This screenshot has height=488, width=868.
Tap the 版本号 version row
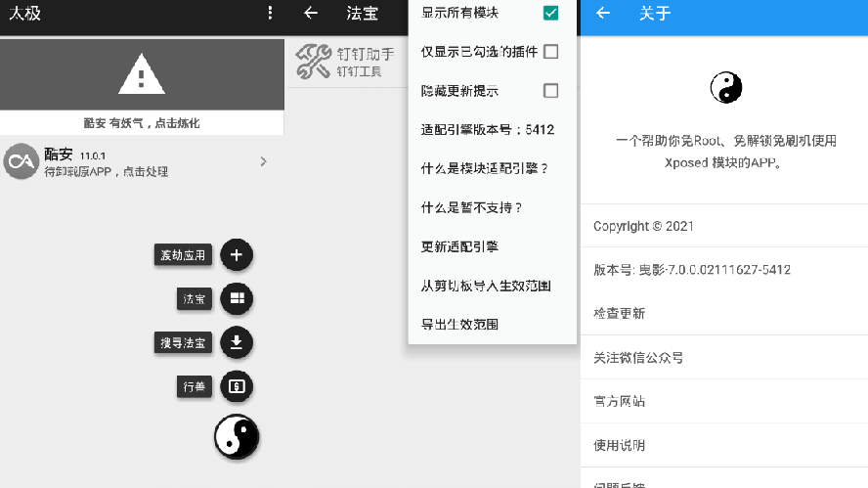(724, 270)
